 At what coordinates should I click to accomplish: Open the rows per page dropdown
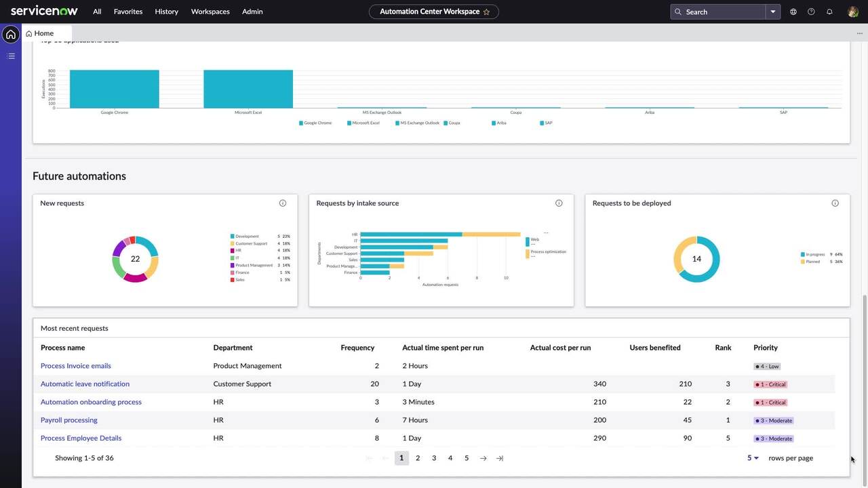tap(751, 457)
